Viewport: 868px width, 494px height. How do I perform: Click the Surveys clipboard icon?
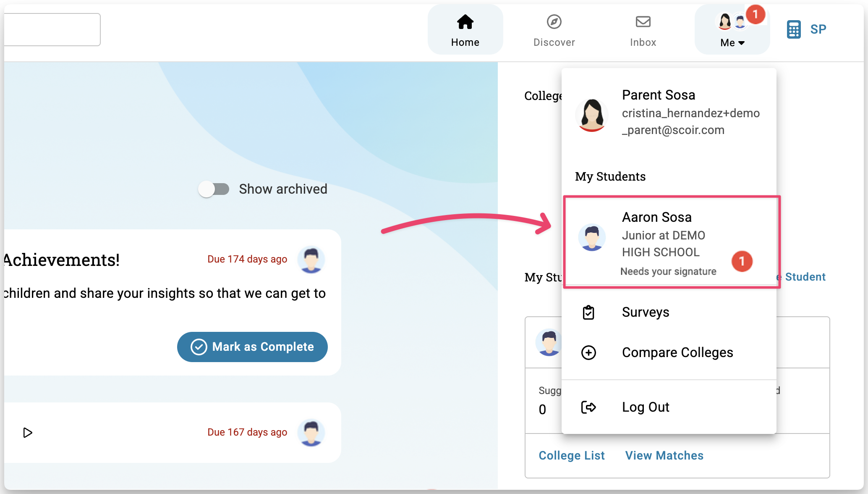point(588,313)
